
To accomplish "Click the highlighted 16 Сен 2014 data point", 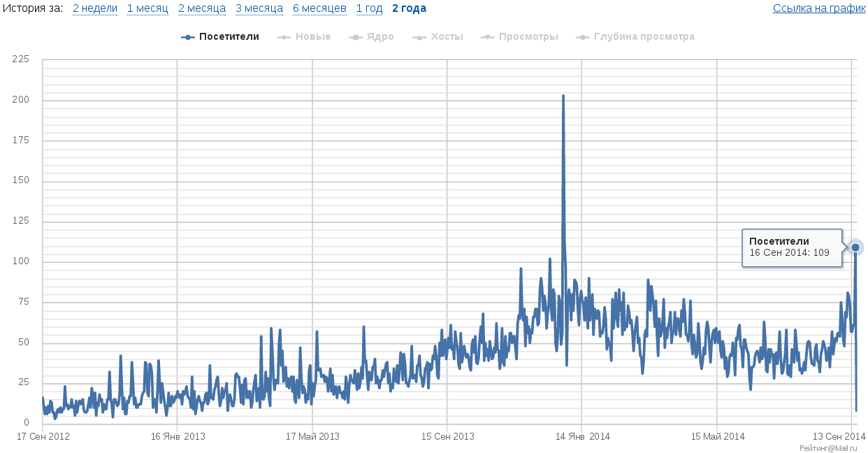I will (855, 247).
